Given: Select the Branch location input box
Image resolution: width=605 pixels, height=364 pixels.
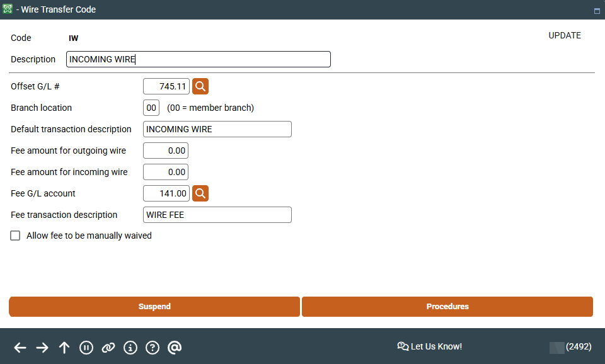Looking at the screenshot, I should pos(151,108).
